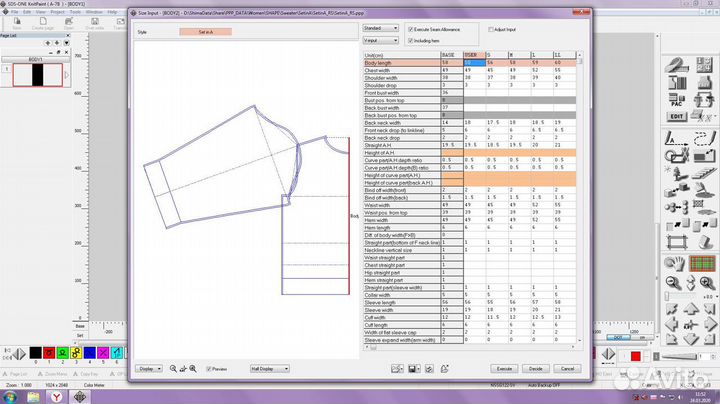Click the USER Body length cell value
Screen dimensions: 720x404
click(473, 62)
